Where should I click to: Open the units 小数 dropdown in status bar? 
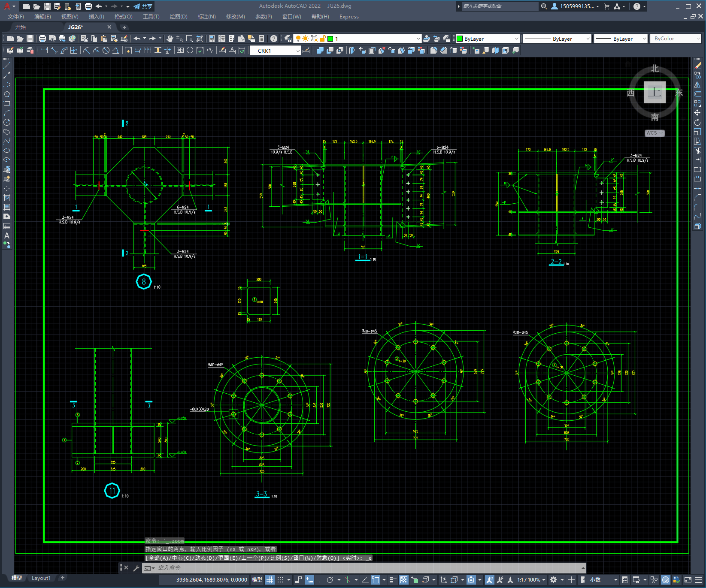[603, 580]
